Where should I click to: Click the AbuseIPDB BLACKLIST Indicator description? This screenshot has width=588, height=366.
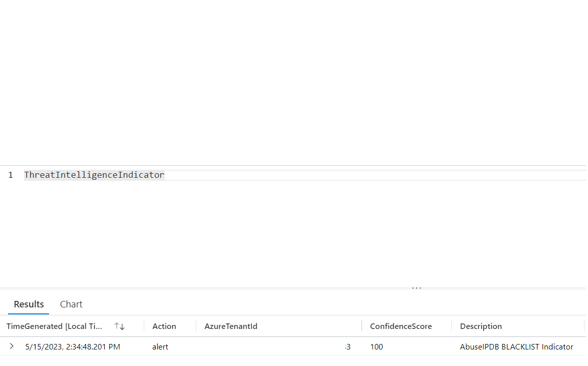[516, 346]
